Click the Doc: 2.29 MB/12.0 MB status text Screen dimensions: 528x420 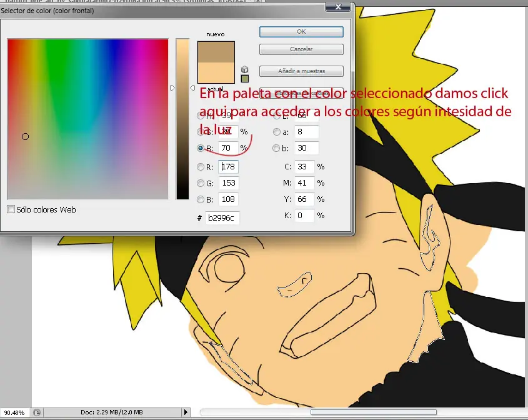111,412
